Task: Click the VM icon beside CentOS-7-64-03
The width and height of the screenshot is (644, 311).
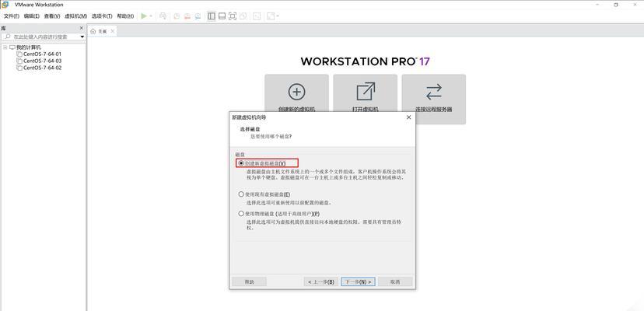Action: 19,61
